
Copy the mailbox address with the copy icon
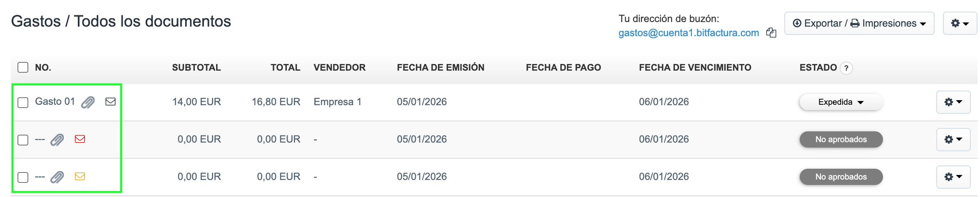coord(771,33)
